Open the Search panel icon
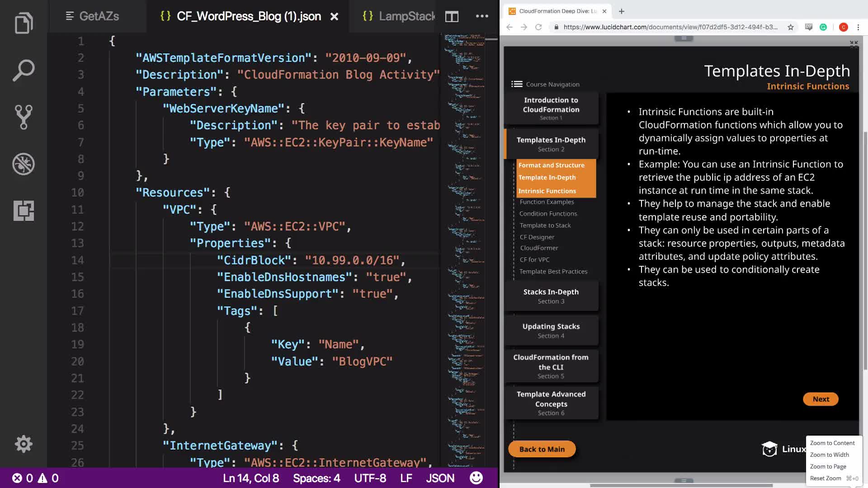Viewport: 868px width, 488px height. pyautogui.click(x=24, y=70)
